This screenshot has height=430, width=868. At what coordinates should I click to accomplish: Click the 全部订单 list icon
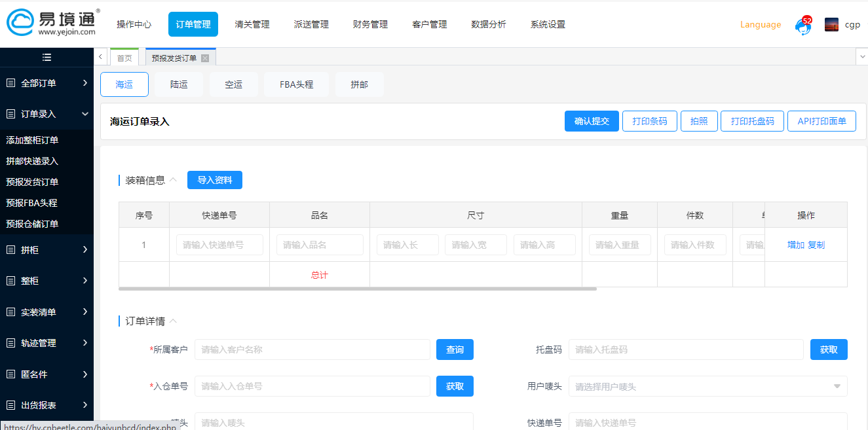coord(10,83)
